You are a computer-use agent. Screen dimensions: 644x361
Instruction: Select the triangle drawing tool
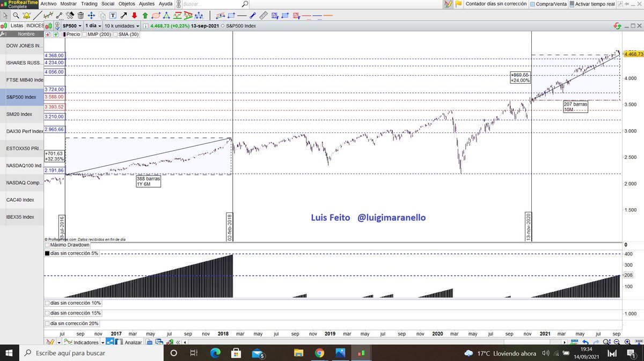click(x=167, y=15)
